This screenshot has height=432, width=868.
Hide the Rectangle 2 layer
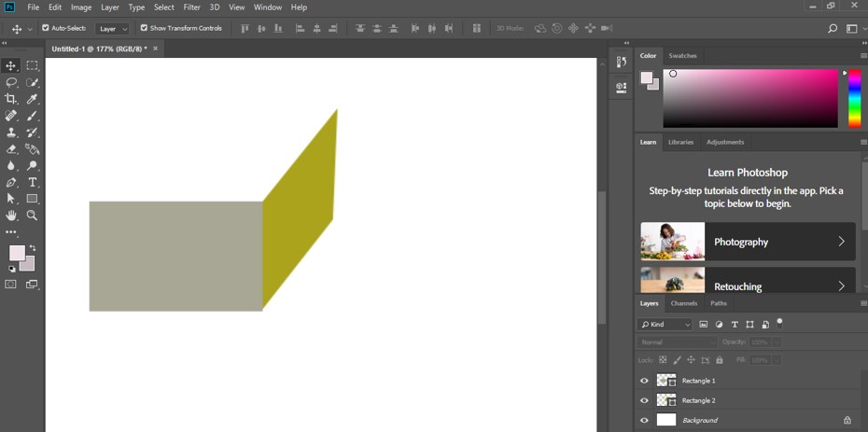click(x=644, y=400)
